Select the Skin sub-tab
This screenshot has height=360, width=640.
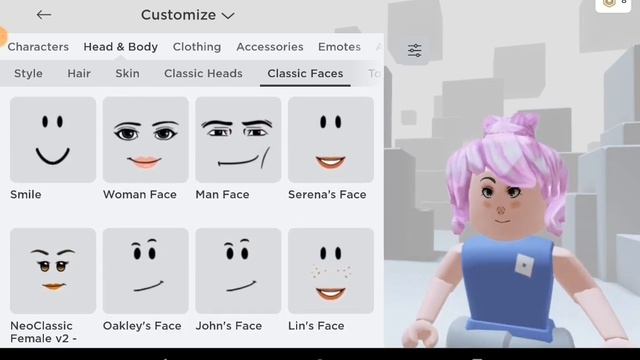[127, 73]
